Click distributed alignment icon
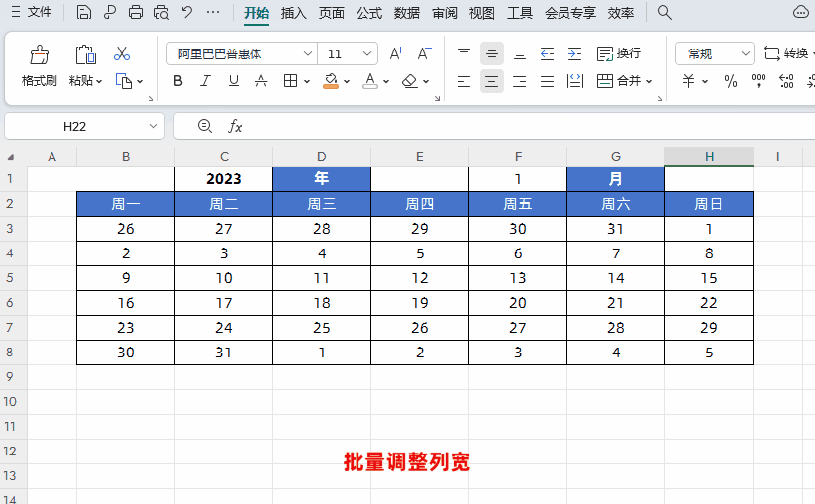 [x=575, y=81]
